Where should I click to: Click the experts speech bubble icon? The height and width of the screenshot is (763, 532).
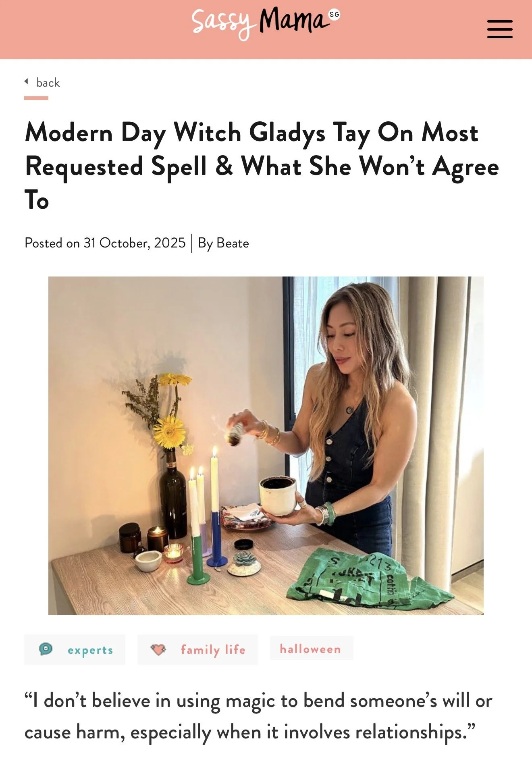click(x=46, y=649)
